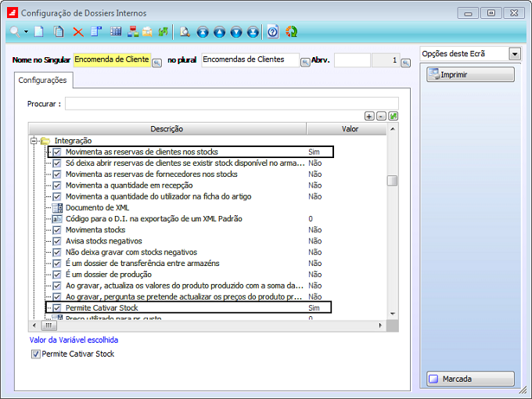Click the magnifier search icon in toolbar

pos(15,32)
